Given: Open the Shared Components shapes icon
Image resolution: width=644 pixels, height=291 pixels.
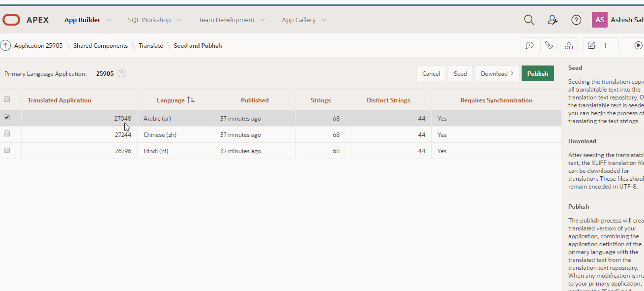Looking at the screenshot, I should pos(569,45).
